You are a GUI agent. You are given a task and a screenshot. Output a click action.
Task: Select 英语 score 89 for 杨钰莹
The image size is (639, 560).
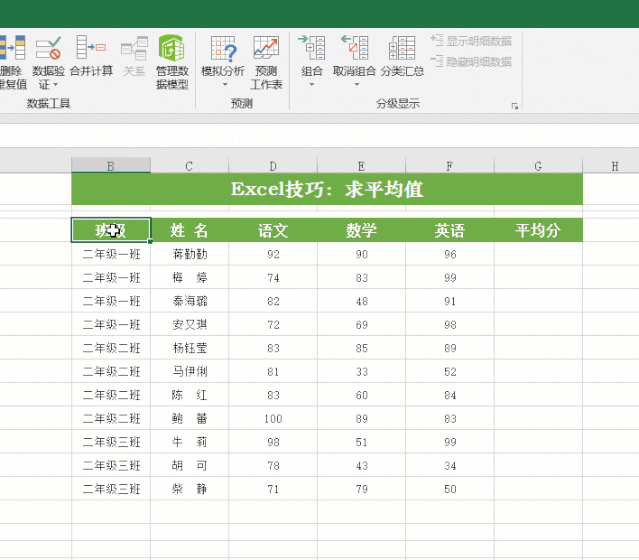pos(450,348)
